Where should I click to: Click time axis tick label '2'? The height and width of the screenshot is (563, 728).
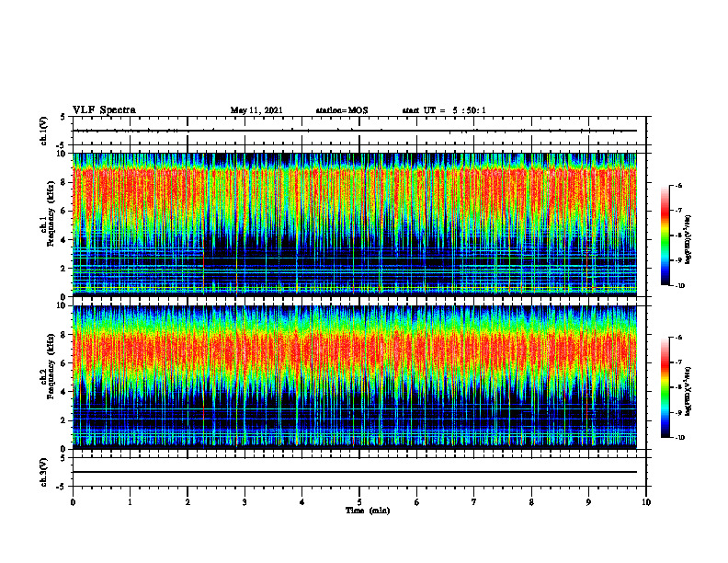click(188, 502)
